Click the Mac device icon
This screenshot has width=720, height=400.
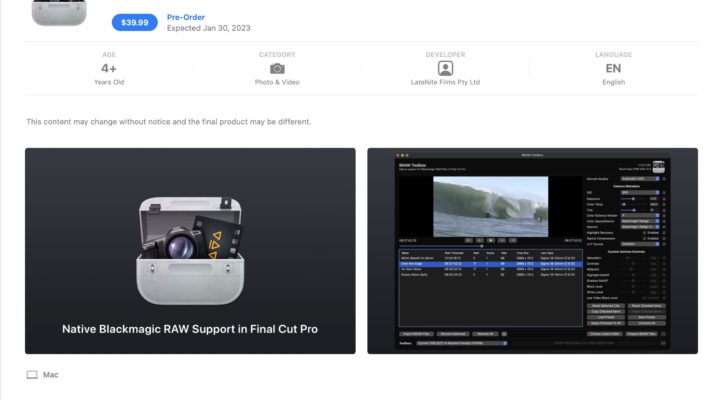click(x=32, y=375)
